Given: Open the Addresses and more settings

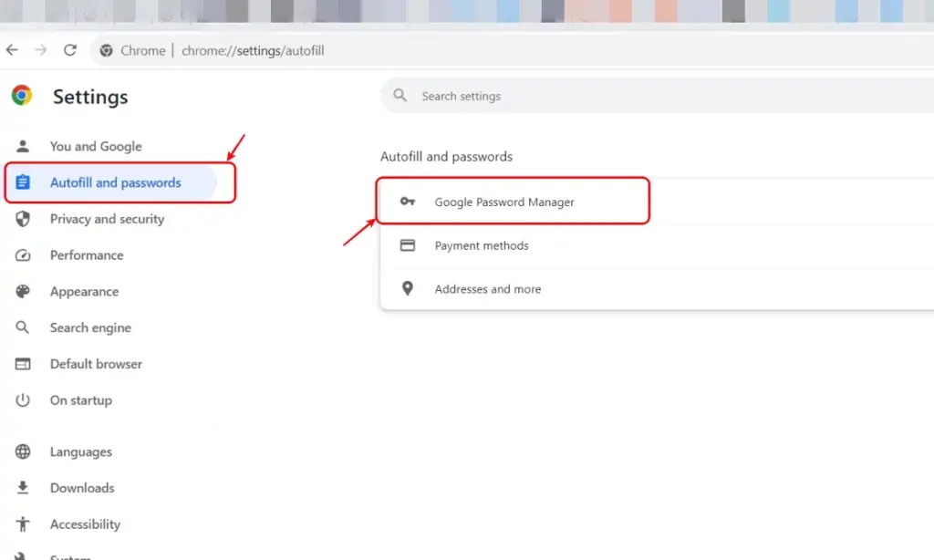Looking at the screenshot, I should [488, 288].
